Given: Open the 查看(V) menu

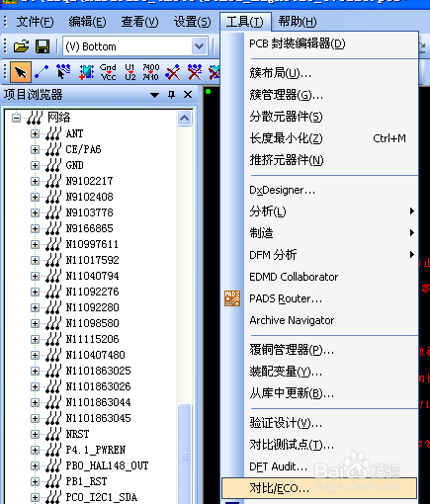Looking at the screenshot, I should [139, 22].
